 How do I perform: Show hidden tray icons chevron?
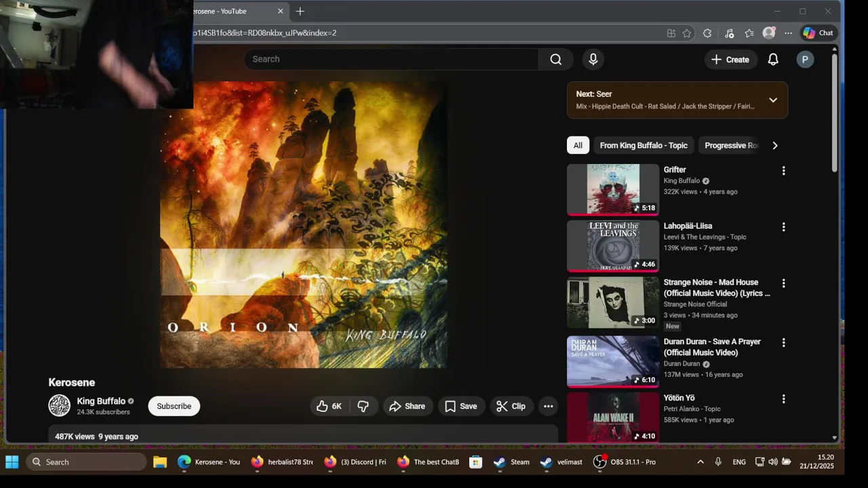pos(700,462)
